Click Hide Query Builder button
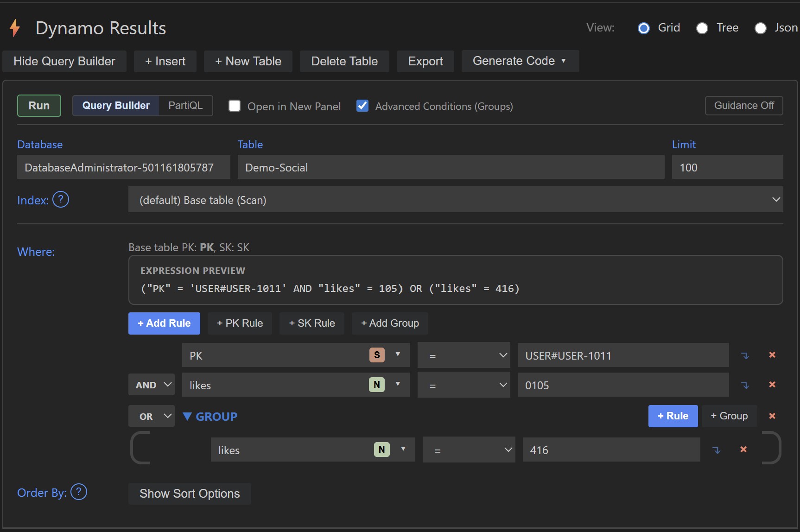800x532 pixels. pos(64,61)
